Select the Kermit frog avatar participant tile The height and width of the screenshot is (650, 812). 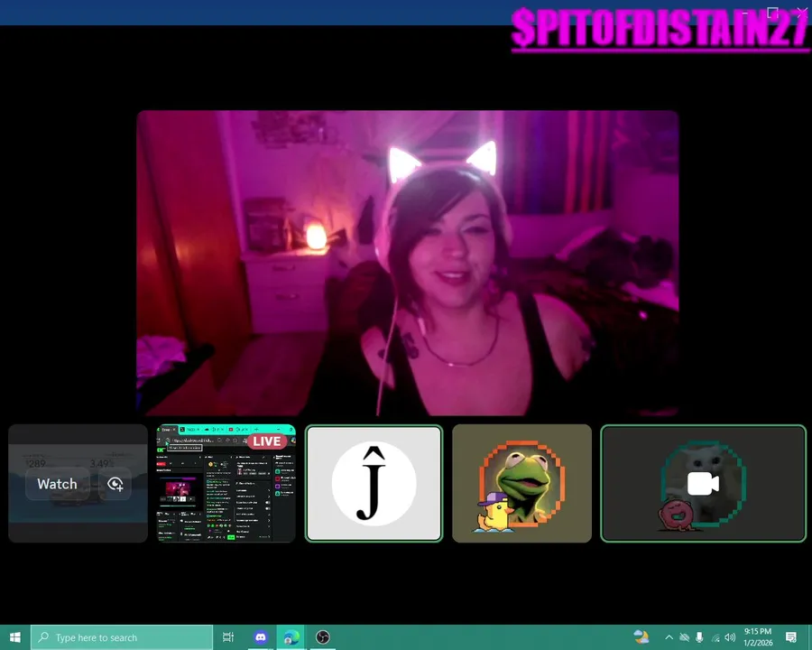[x=522, y=483]
